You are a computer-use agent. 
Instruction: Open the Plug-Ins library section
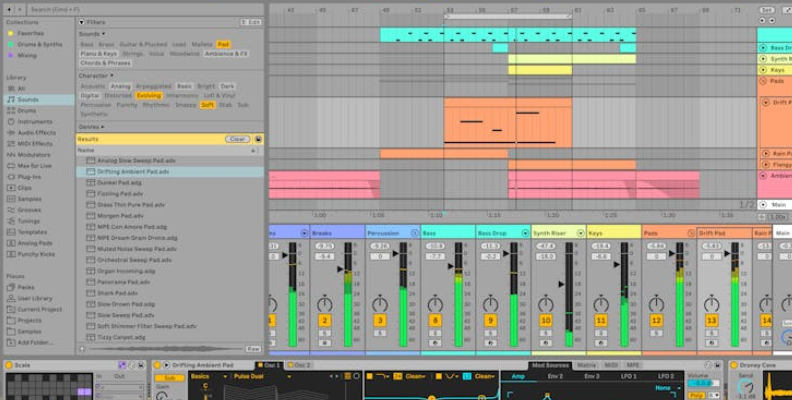tap(29, 176)
